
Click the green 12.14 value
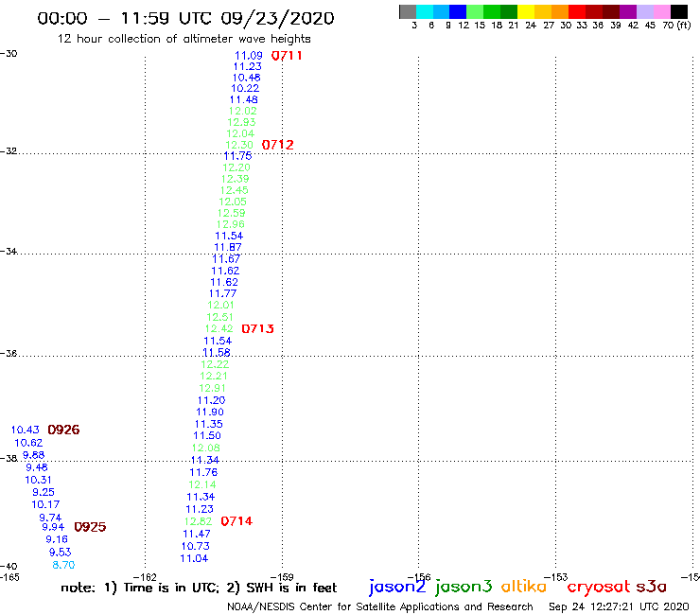pyautogui.click(x=202, y=484)
